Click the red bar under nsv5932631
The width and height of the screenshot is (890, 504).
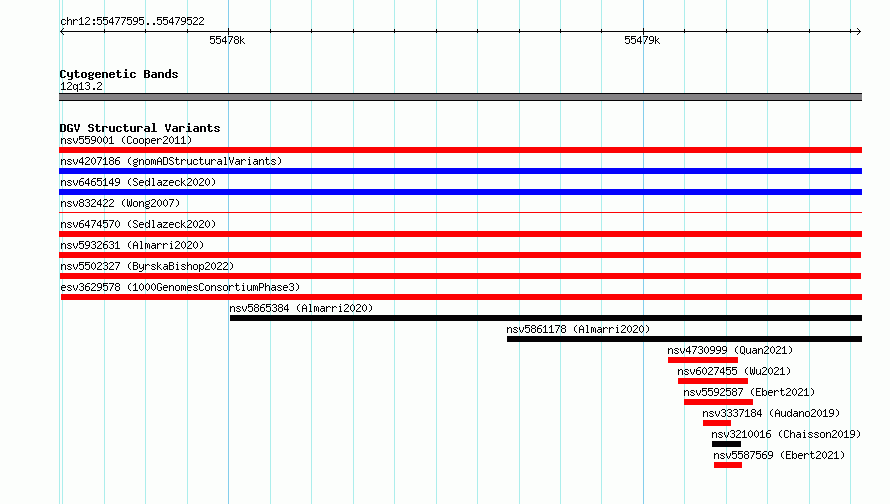pos(460,255)
